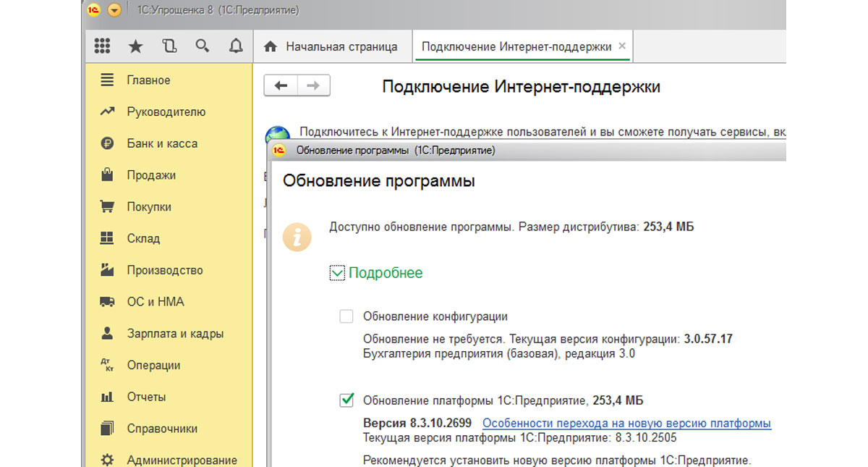Open the Главное section
The height and width of the screenshot is (467, 868).
pos(169,80)
